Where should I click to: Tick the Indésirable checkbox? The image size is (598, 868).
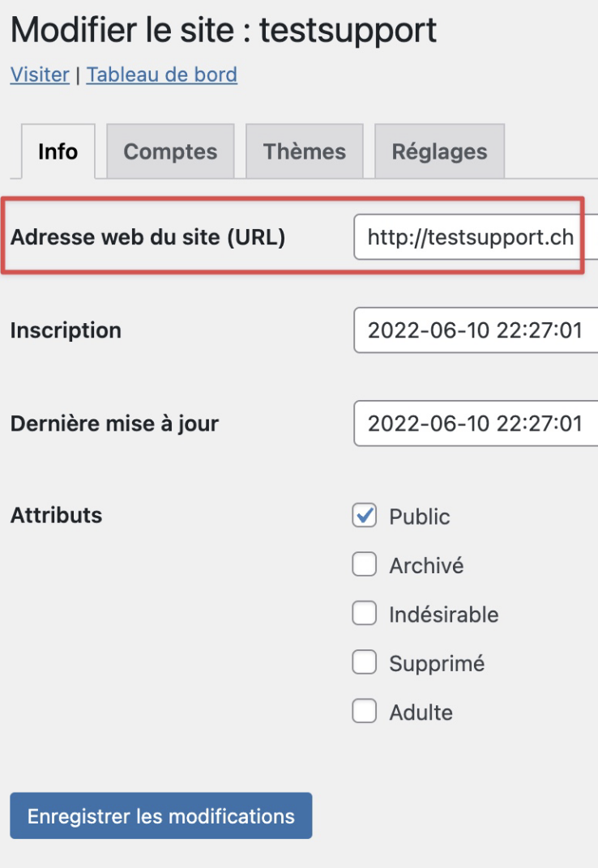tap(365, 614)
